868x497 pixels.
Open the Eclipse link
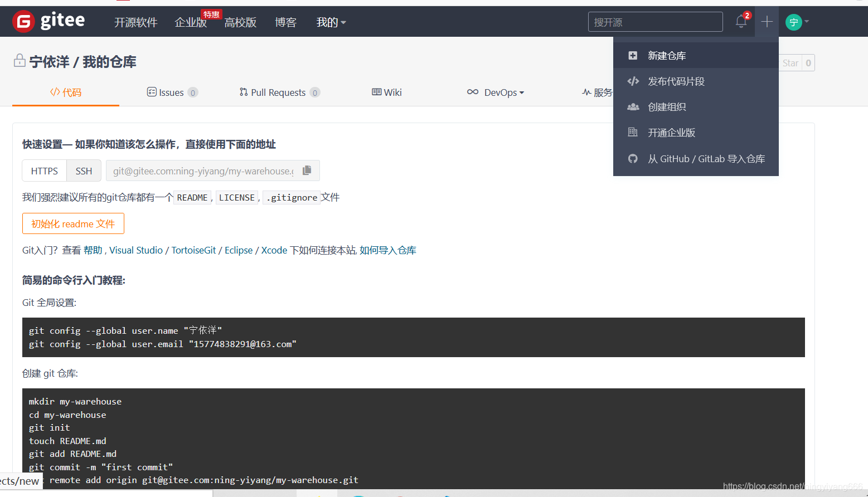click(239, 250)
